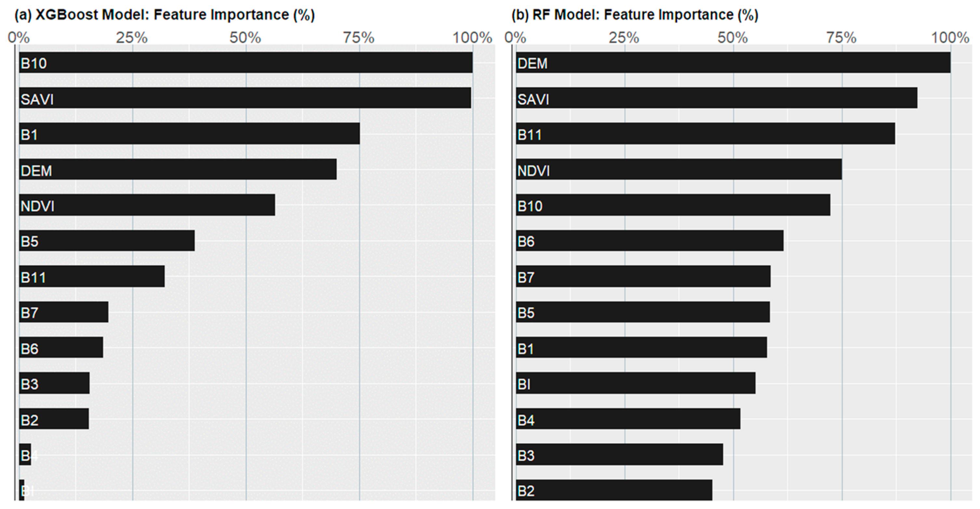
Task: Click the RF Model Feature Importance title
Action: [635, 15]
